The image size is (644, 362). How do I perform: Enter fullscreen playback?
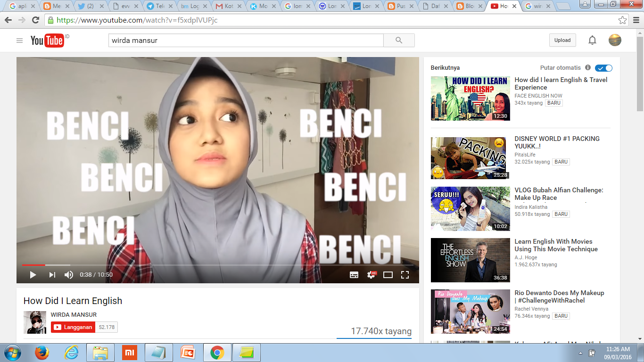[405, 274]
